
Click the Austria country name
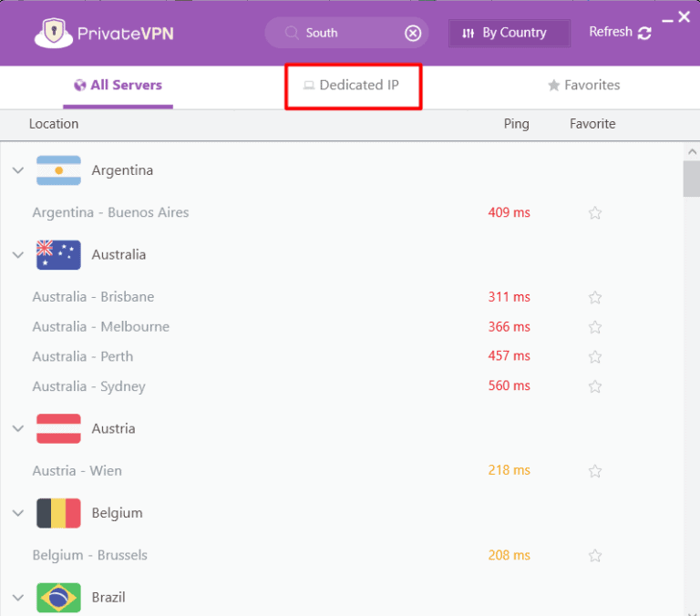coord(113,428)
